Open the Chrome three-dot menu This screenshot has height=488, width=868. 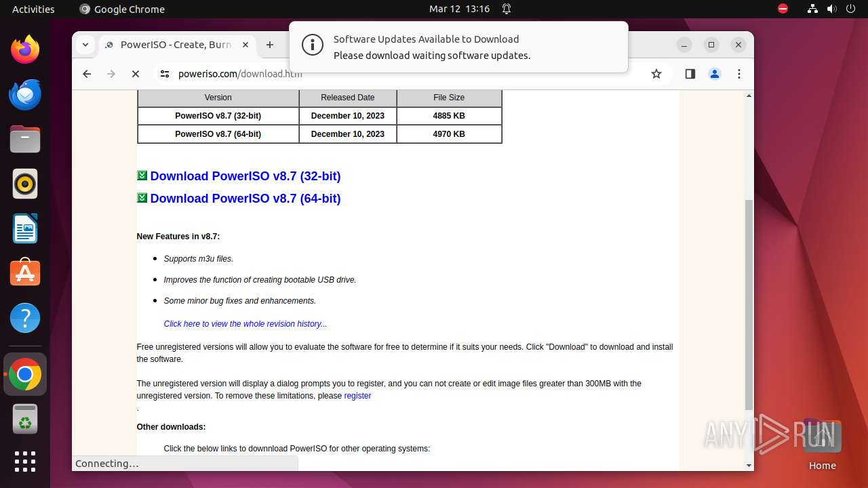[739, 74]
